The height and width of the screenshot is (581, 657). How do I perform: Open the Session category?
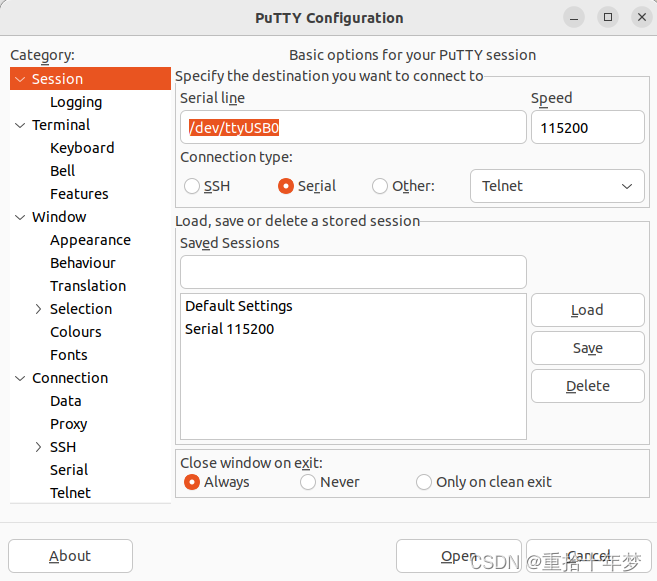tap(57, 79)
